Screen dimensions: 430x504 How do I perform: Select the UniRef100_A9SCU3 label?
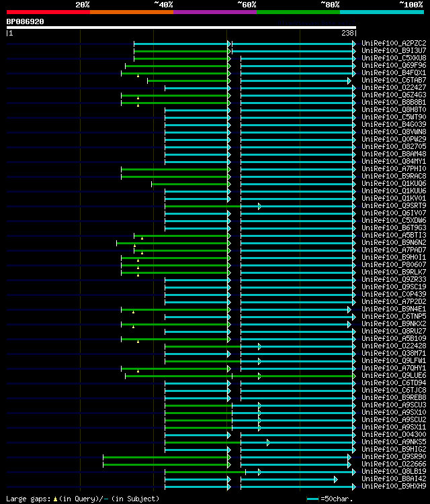(394, 405)
